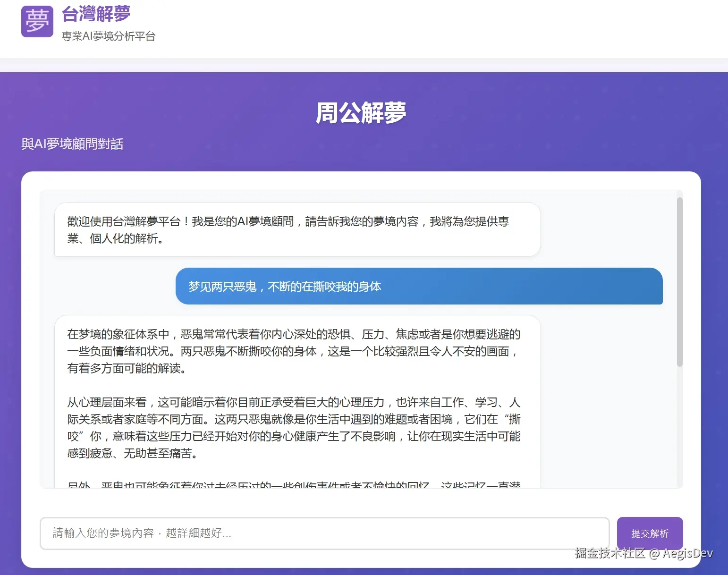The image size is (728, 575).
Task: Focus the dream content input field
Action: (325, 533)
